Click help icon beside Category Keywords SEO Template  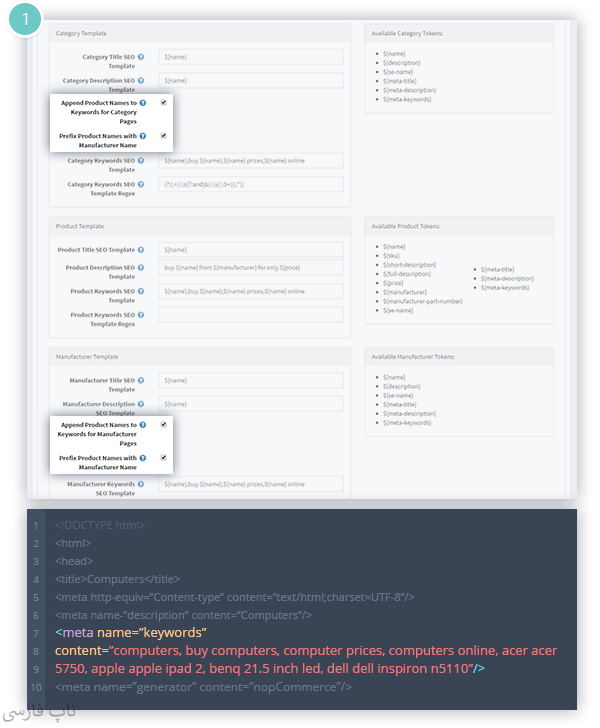pos(141,160)
